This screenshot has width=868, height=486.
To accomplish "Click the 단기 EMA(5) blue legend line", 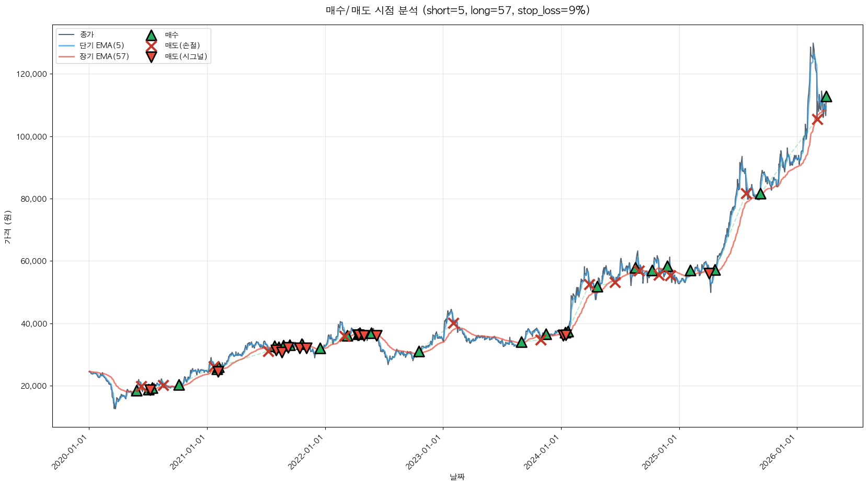I will click(x=67, y=46).
